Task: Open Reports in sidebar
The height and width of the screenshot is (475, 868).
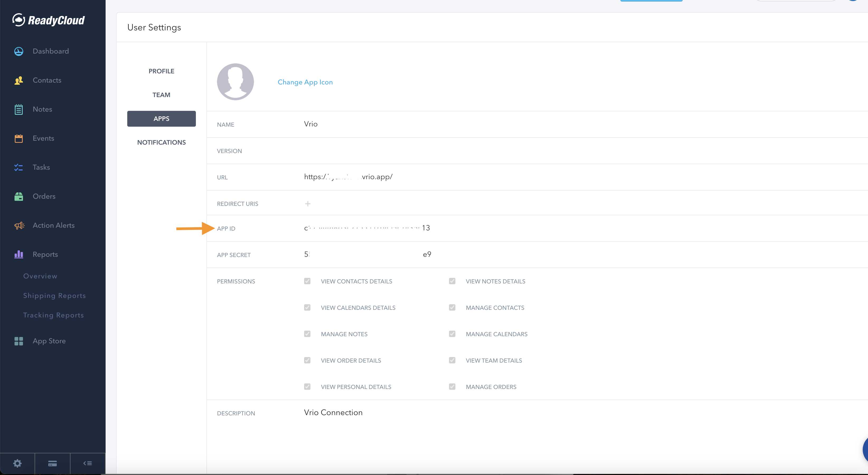Action: pyautogui.click(x=45, y=254)
